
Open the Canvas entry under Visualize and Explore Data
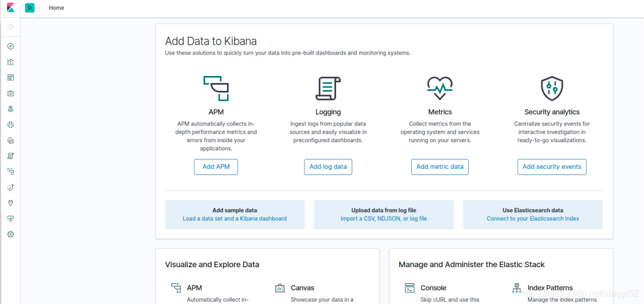tap(302, 288)
